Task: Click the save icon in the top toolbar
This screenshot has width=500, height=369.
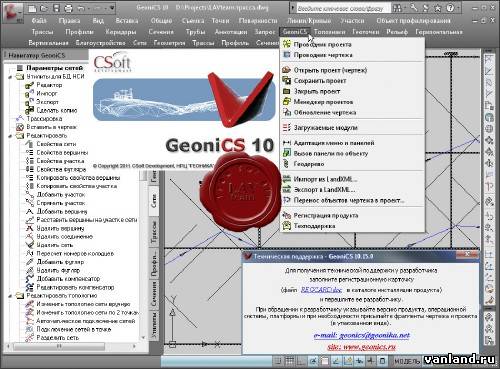Action: (56, 8)
